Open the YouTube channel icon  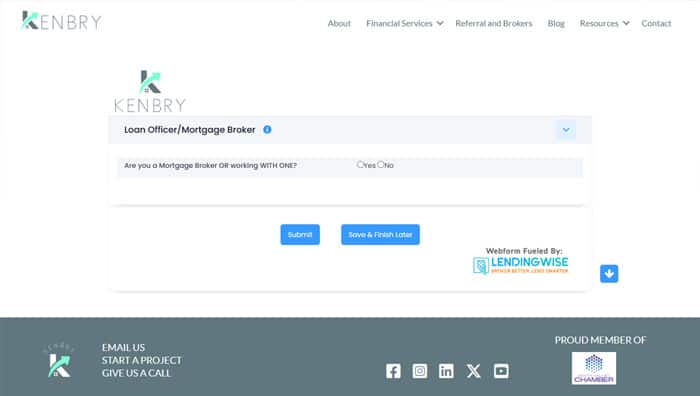pyautogui.click(x=501, y=371)
